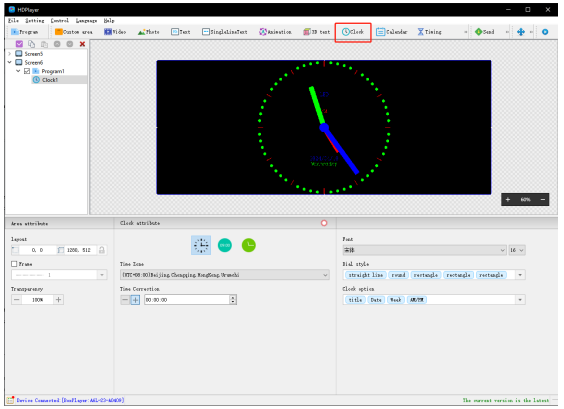This screenshot has width=564, height=409.
Task: Add a Timing area
Action: [x=429, y=32]
